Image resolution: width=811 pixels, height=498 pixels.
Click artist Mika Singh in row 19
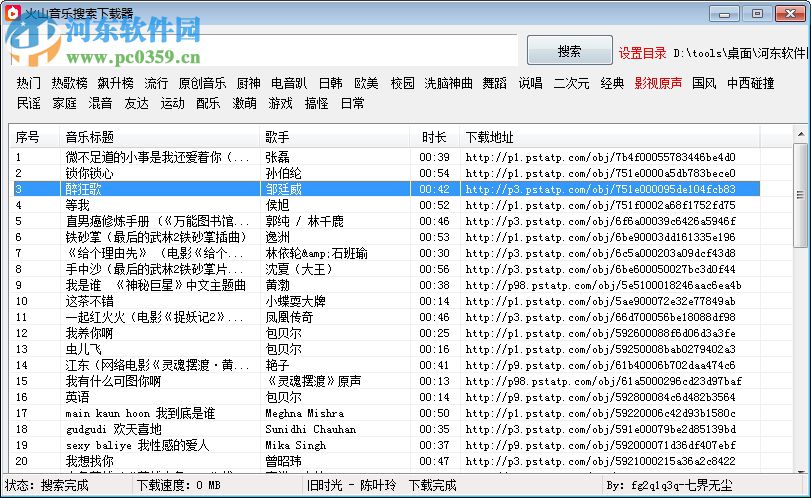pos(295,446)
